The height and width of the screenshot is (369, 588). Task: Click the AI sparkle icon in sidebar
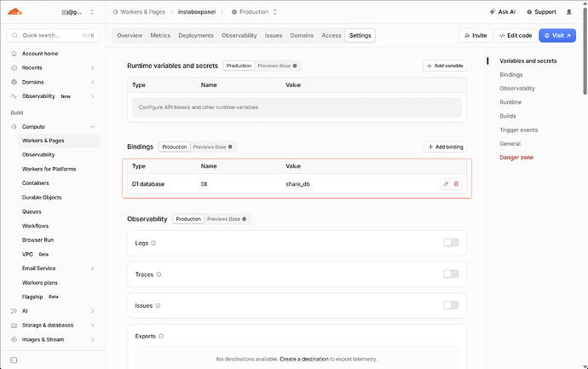pyautogui.click(x=14, y=311)
